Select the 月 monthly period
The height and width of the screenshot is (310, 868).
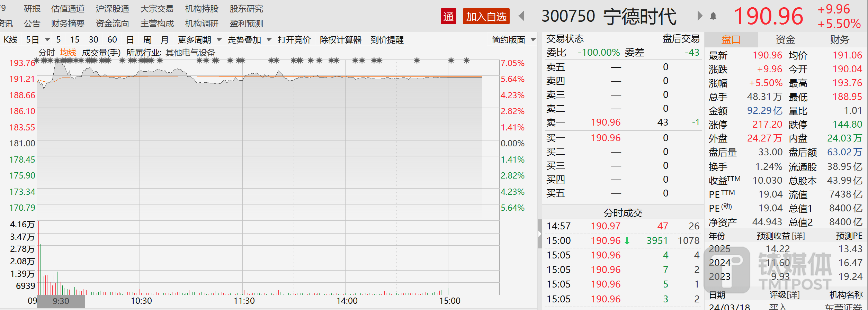tap(165, 40)
